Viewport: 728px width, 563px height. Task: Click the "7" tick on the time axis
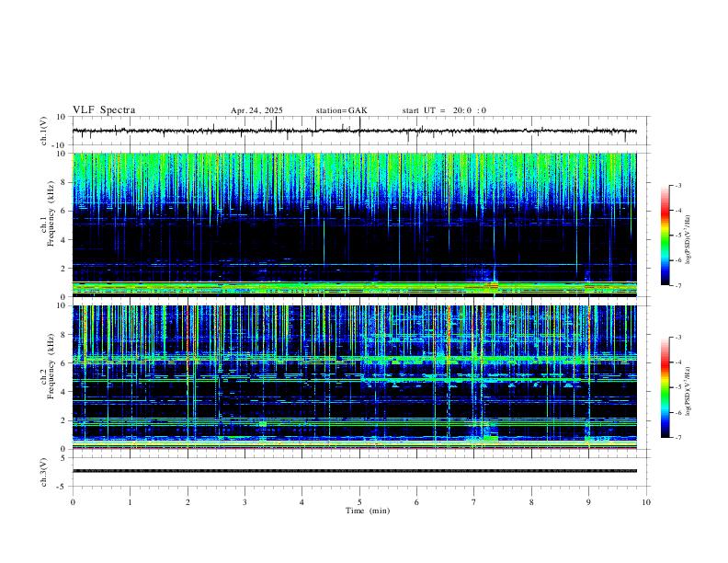point(474,502)
